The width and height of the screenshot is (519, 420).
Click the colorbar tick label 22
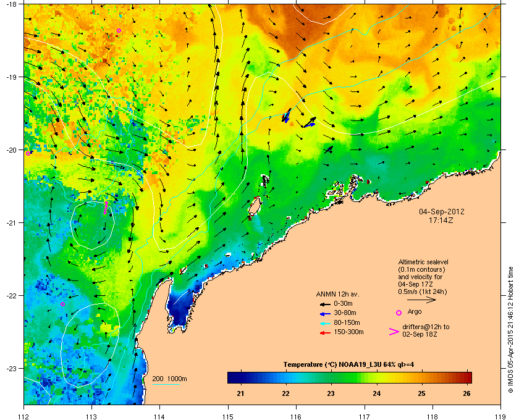coord(285,393)
